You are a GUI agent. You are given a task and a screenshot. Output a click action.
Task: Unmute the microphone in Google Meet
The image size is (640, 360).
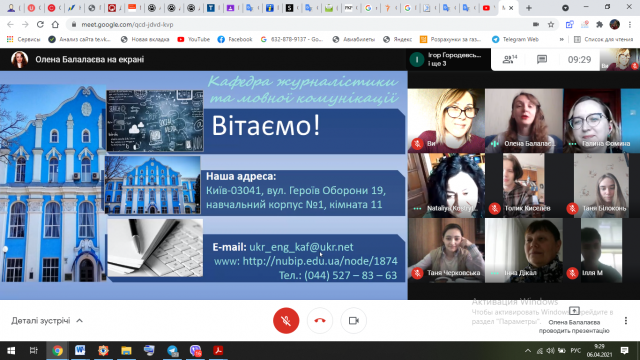(x=286, y=321)
